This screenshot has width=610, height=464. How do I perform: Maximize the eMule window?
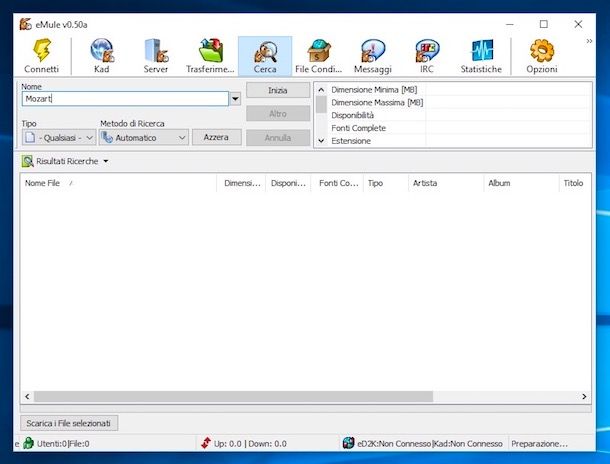point(544,24)
